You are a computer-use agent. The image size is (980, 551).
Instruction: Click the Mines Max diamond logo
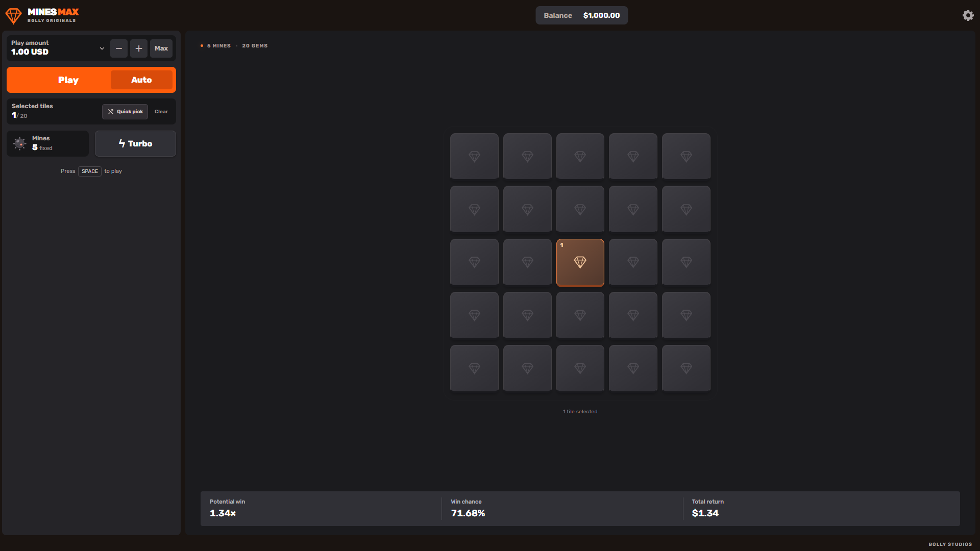[13, 16]
